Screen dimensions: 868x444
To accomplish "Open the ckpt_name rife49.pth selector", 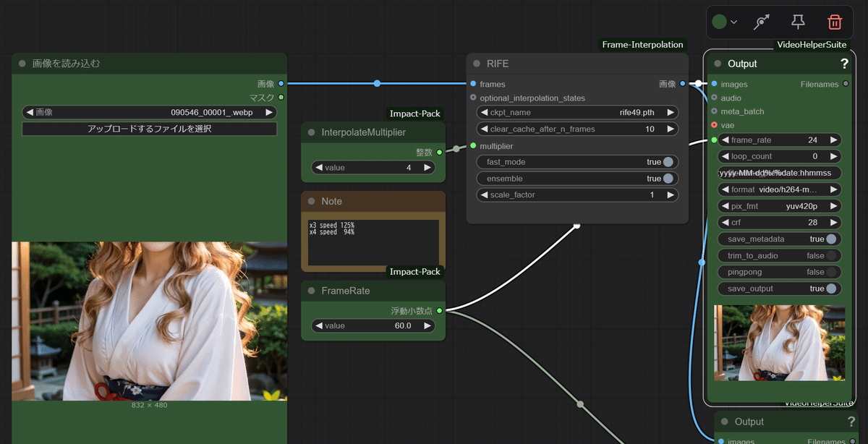I will tap(577, 112).
